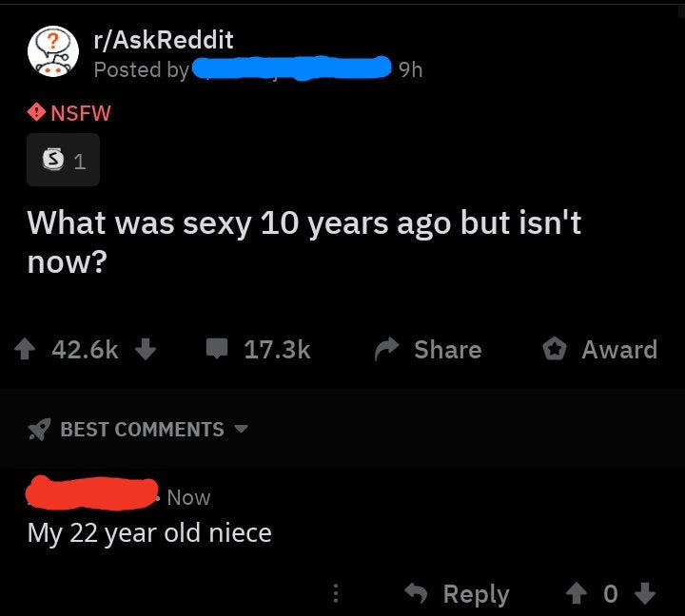Click the Share arrow icon
Image resolution: width=685 pixels, height=616 pixels.
tap(386, 350)
